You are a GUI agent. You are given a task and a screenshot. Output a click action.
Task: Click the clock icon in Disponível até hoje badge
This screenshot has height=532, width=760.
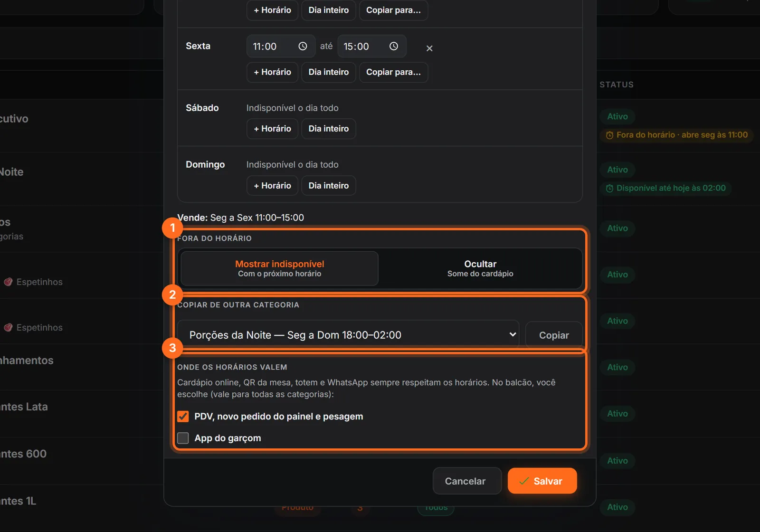(x=609, y=189)
